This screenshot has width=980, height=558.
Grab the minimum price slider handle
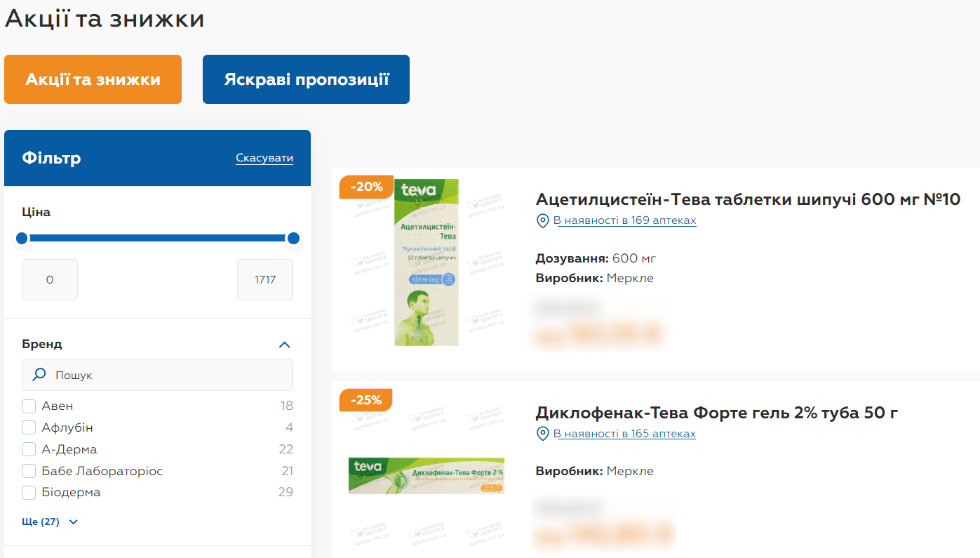click(x=22, y=239)
